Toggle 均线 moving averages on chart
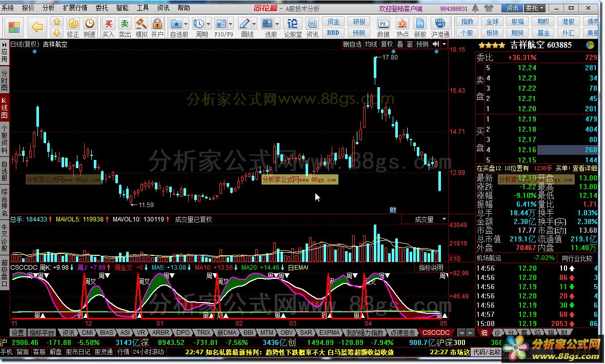The height and width of the screenshot is (364, 605). click(371, 45)
